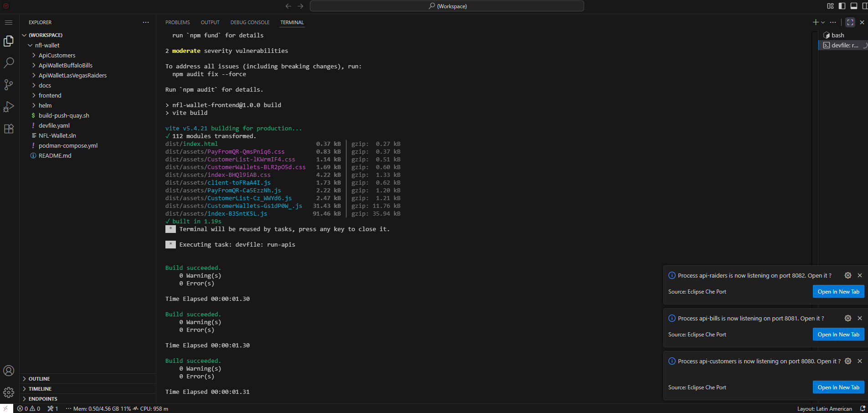
Task: Open the Search view in activity bar
Action: click(9, 63)
